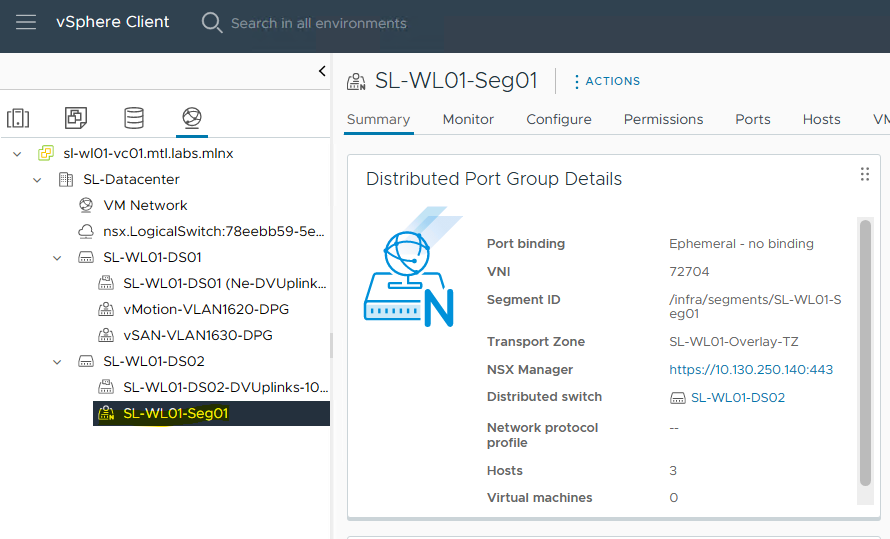The height and width of the screenshot is (539, 890).
Task: Open the Permissions tab
Action: click(663, 120)
